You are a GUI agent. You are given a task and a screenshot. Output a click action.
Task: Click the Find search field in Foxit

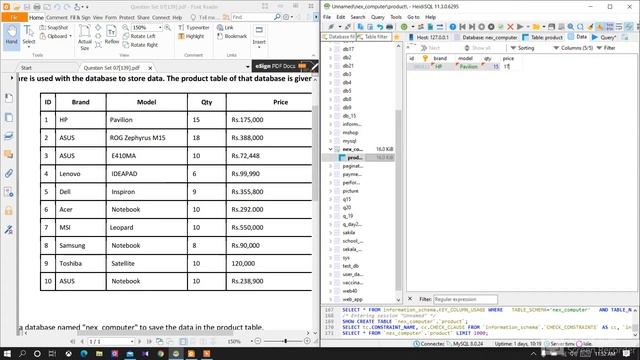[252, 17]
